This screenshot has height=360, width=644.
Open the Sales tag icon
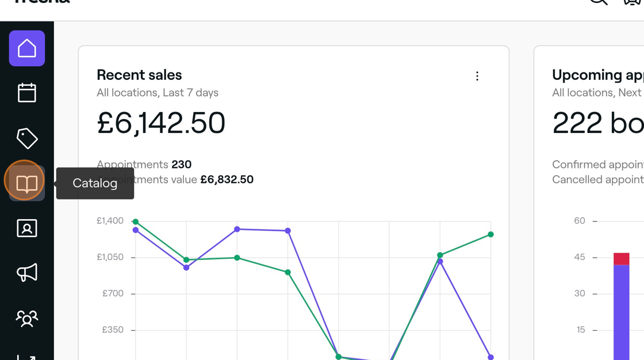point(26,138)
